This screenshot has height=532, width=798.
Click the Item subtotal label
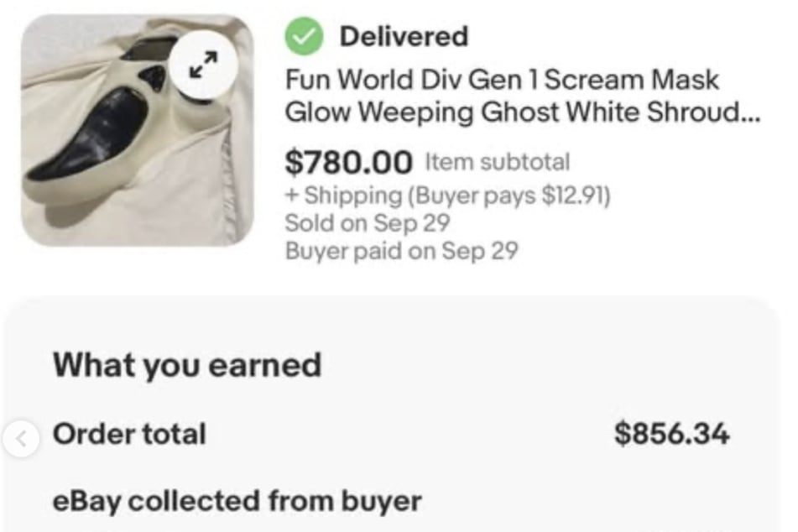click(x=497, y=161)
